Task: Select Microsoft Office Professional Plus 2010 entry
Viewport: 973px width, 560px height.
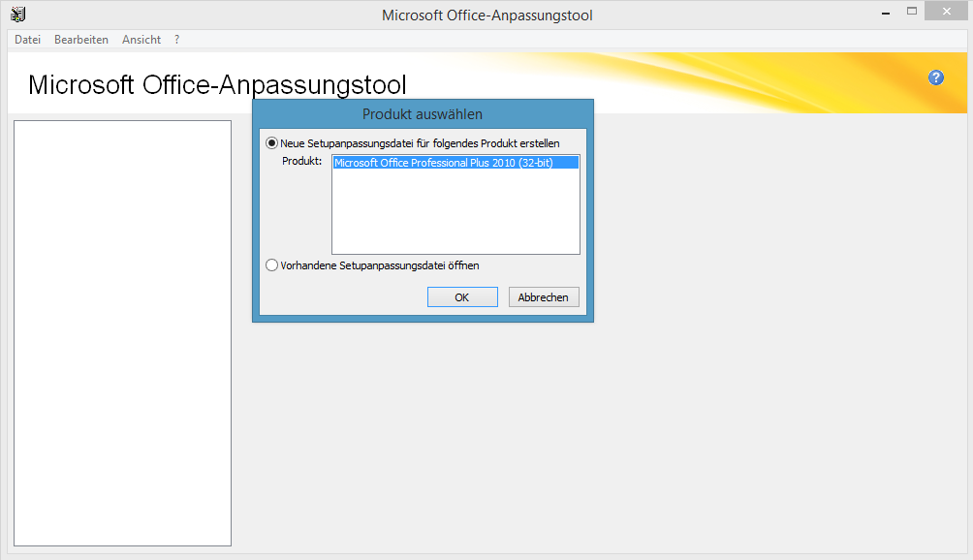Action: pos(443,163)
